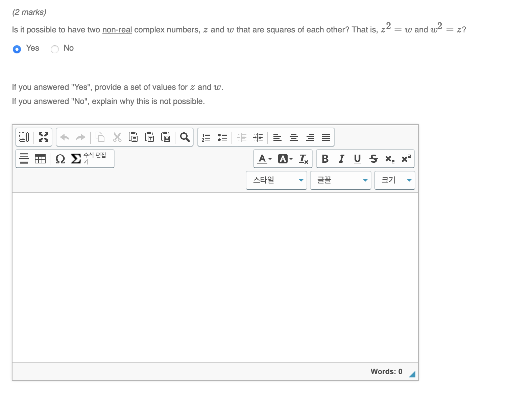This screenshot has width=532, height=397.
Task: Toggle italic formatting
Action: click(x=341, y=159)
